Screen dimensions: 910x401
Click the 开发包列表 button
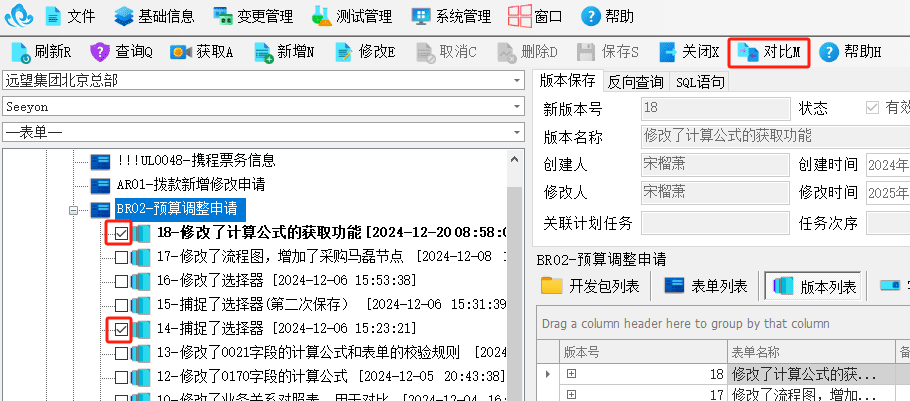point(590,286)
